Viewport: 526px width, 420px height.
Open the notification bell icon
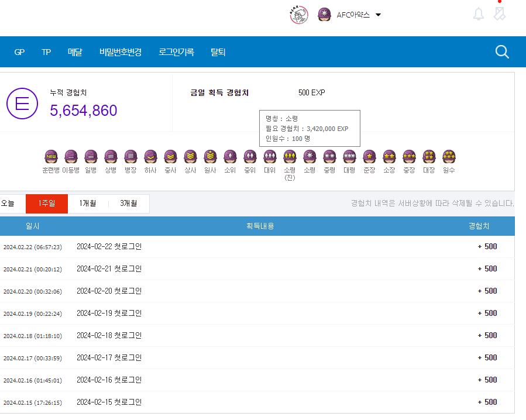(x=479, y=15)
